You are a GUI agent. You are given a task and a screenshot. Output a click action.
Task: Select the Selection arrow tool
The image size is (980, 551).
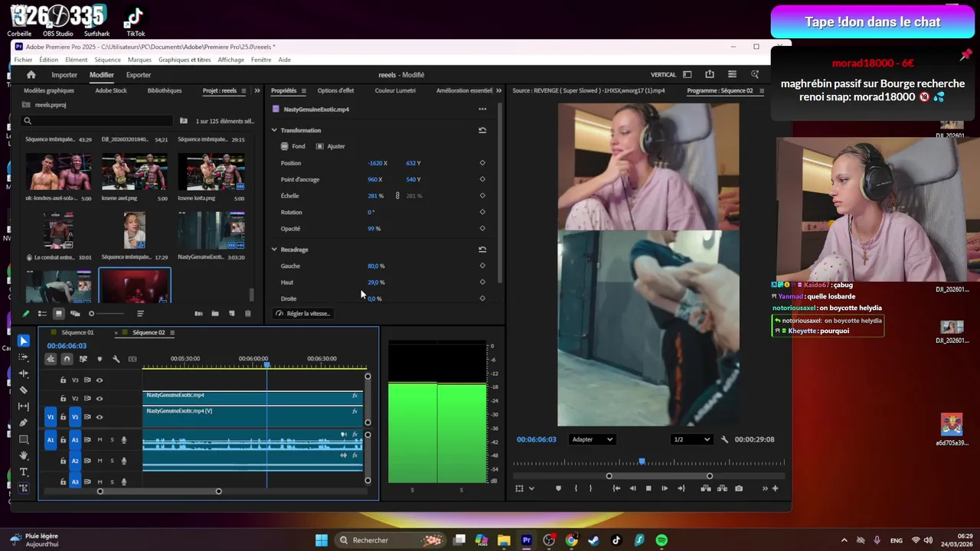click(24, 341)
